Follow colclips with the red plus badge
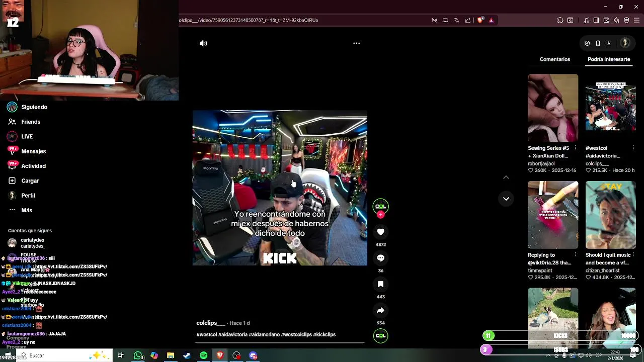Image resolution: width=644 pixels, height=362 pixels. pyautogui.click(x=380, y=215)
